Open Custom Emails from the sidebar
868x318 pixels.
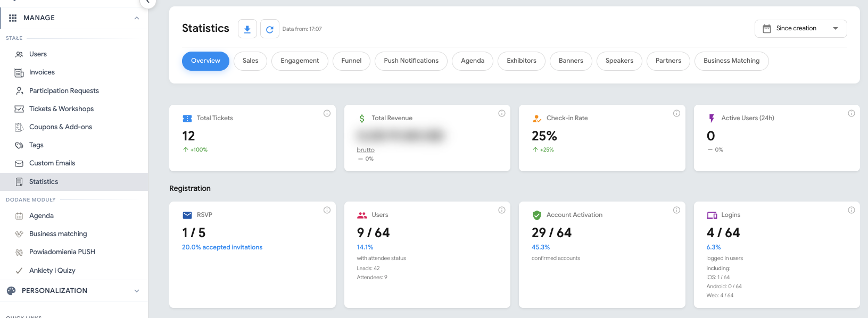pos(52,163)
